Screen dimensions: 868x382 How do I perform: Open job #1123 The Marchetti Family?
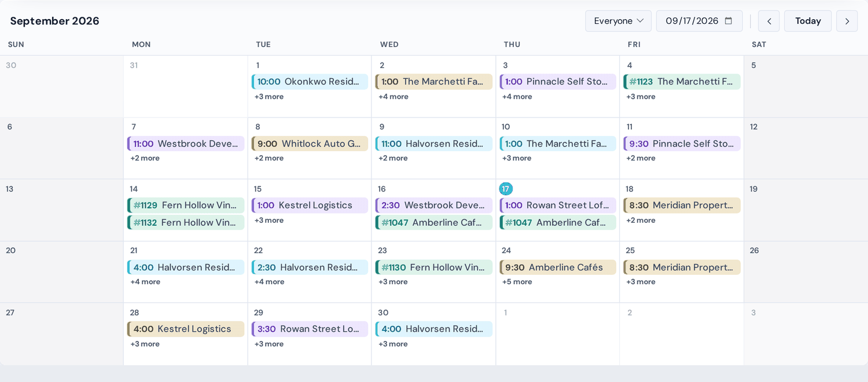[682, 82]
